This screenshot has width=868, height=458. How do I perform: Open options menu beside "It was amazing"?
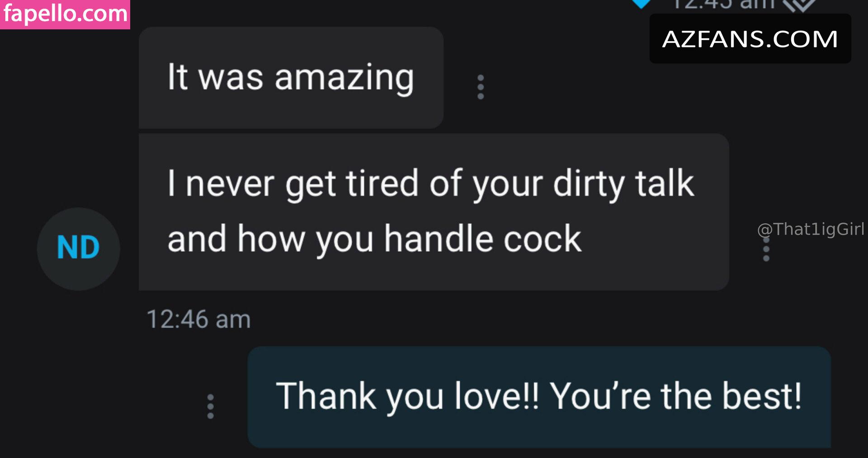pyautogui.click(x=481, y=87)
